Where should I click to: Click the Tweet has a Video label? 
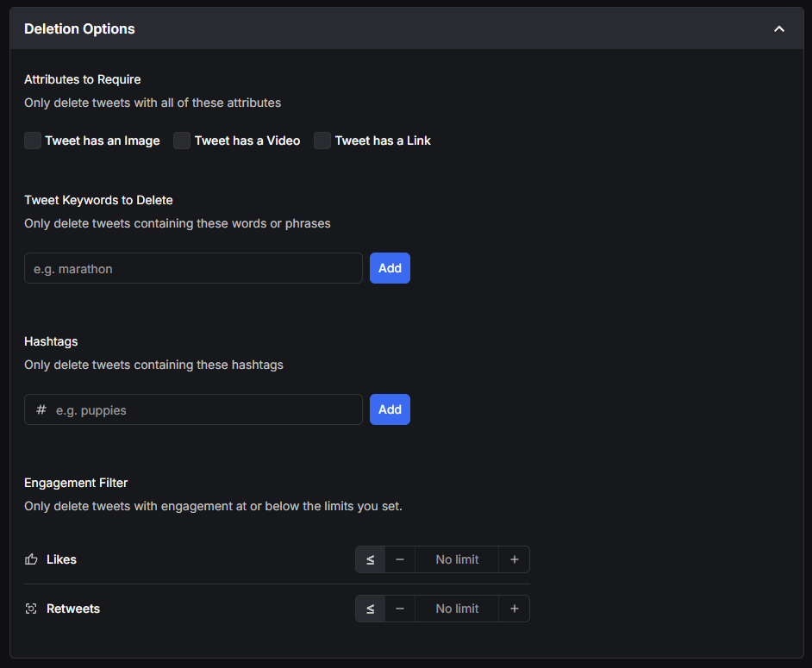pos(247,140)
